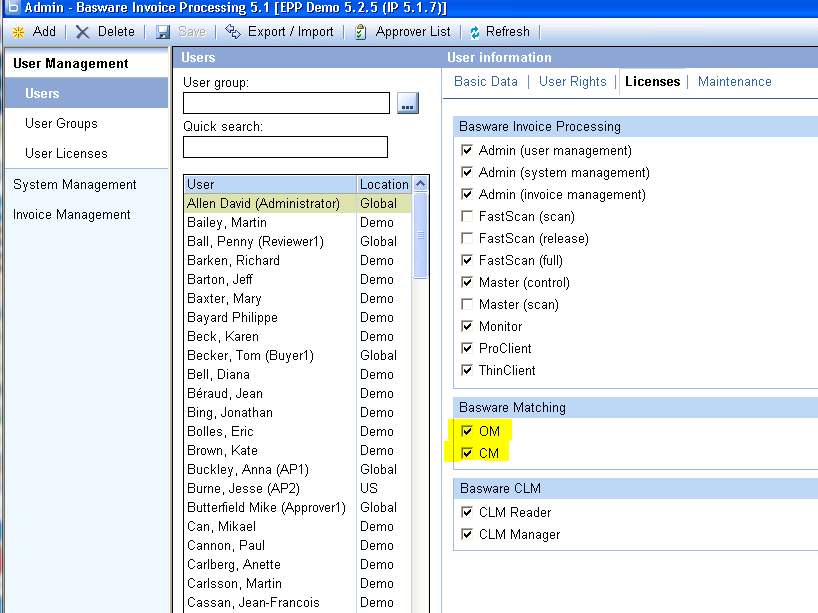Image resolution: width=818 pixels, height=613 pixels.
Task: Uncheck Admin (invoice management) license
Action: pyautogui.click(x=467, y=194)
